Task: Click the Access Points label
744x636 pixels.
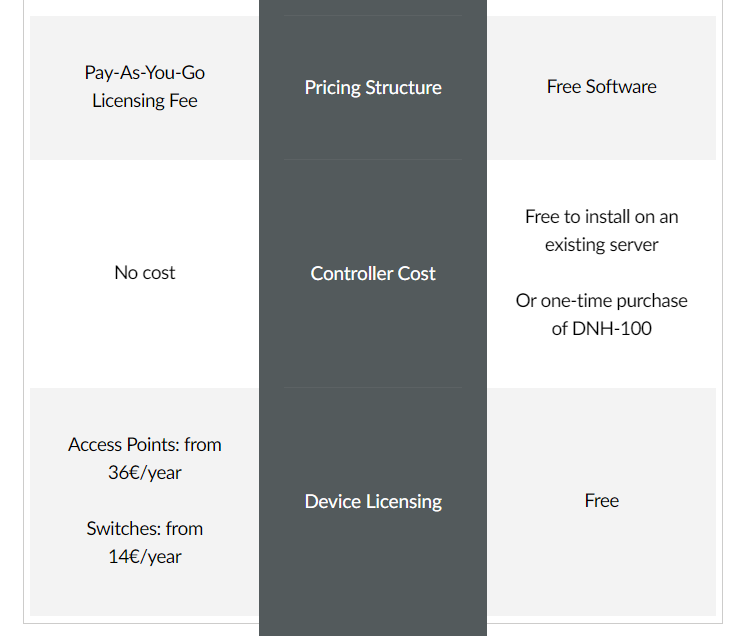Action: (x=124, y=445)
